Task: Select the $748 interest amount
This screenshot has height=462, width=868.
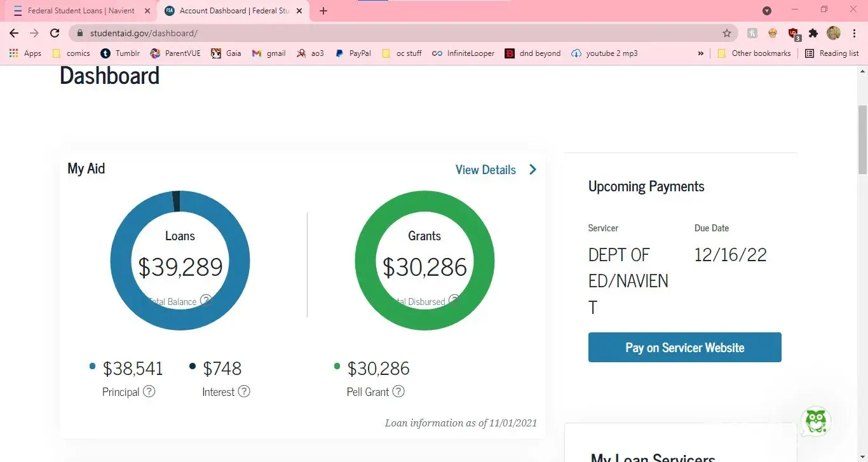Action: [222, 369]
